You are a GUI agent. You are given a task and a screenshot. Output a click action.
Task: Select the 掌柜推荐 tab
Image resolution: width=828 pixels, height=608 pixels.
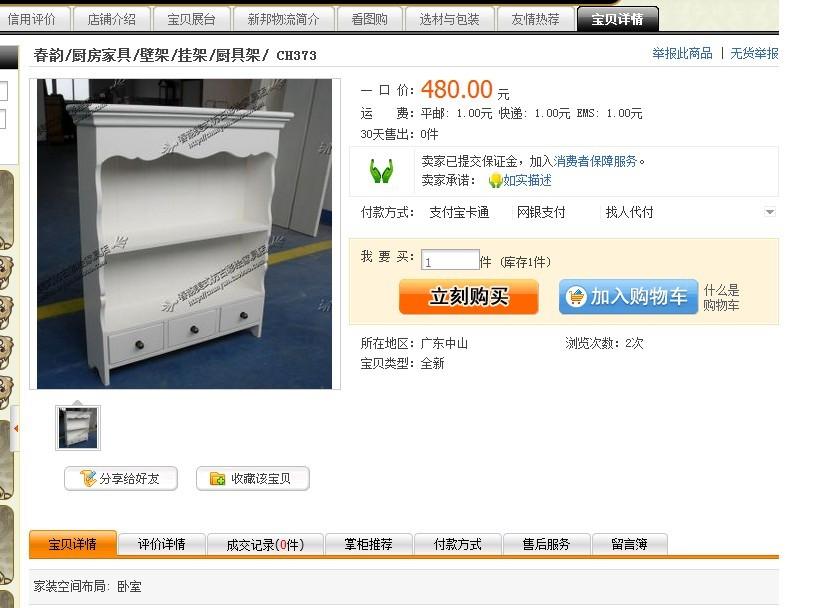(369, 544)
